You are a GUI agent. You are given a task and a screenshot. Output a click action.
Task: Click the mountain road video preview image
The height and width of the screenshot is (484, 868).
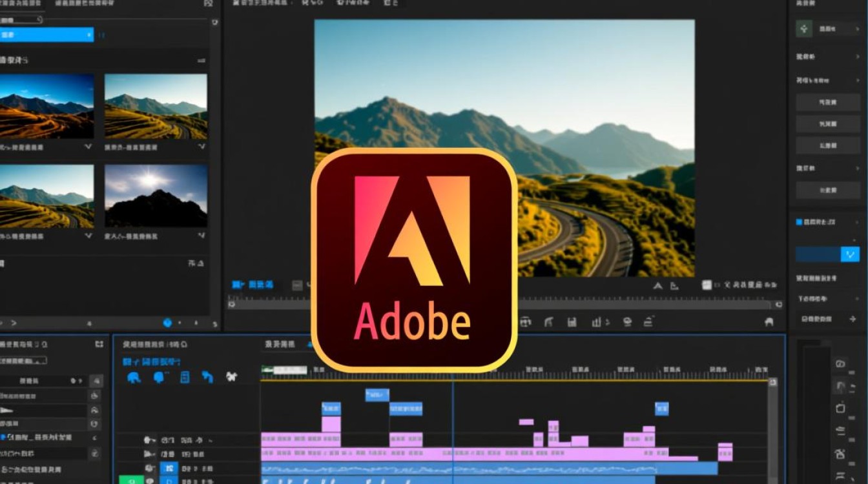click(x=504, y=148)
